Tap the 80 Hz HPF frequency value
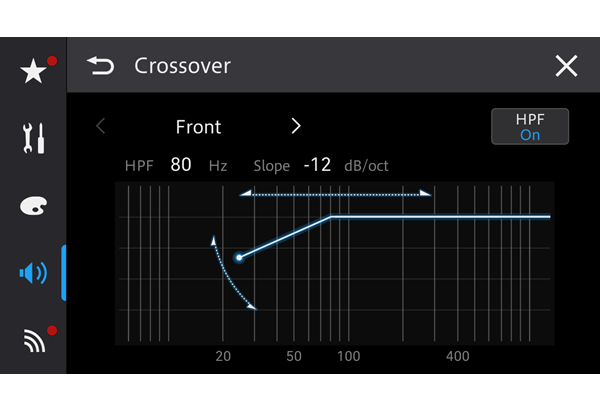This screenshot has width=600, height=412. [181, 165]
